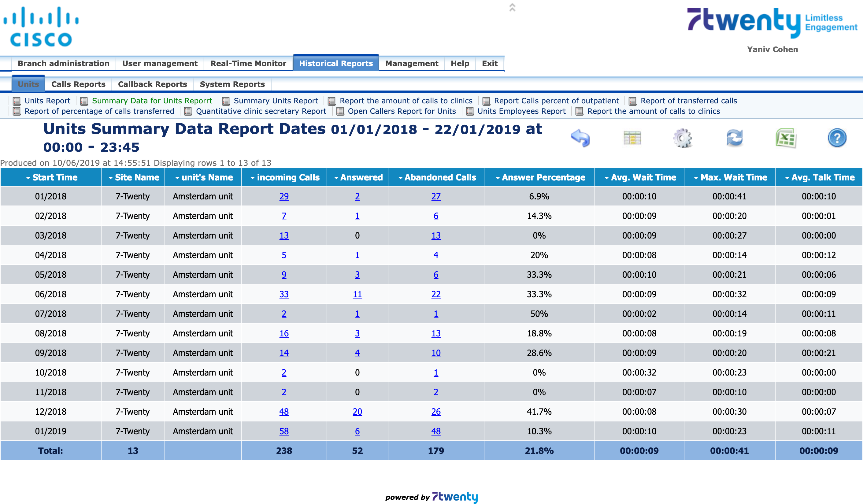This screenshot has width=863, height=504.
Task: Open Report of transferred calls link
Action: [688, 101]
